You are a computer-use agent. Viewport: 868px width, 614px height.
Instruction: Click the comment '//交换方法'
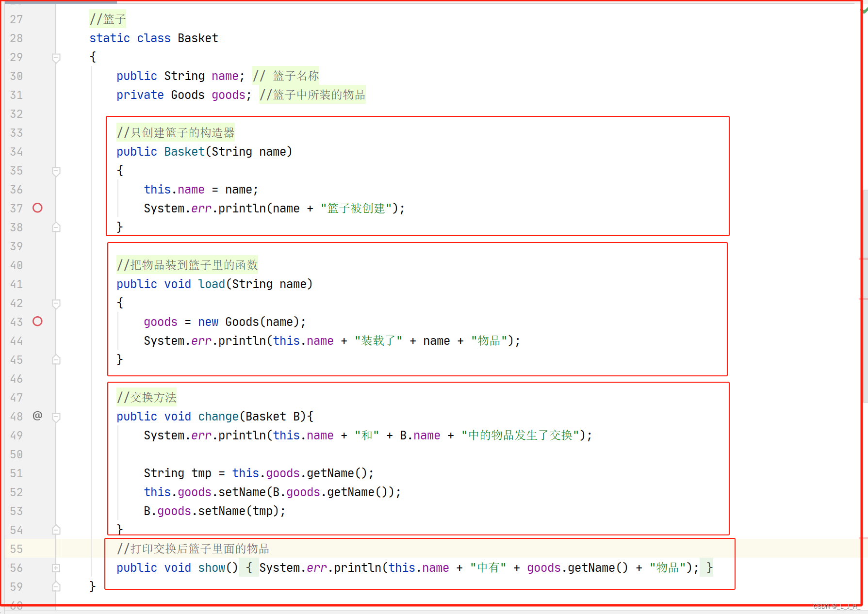click(147, 398)
